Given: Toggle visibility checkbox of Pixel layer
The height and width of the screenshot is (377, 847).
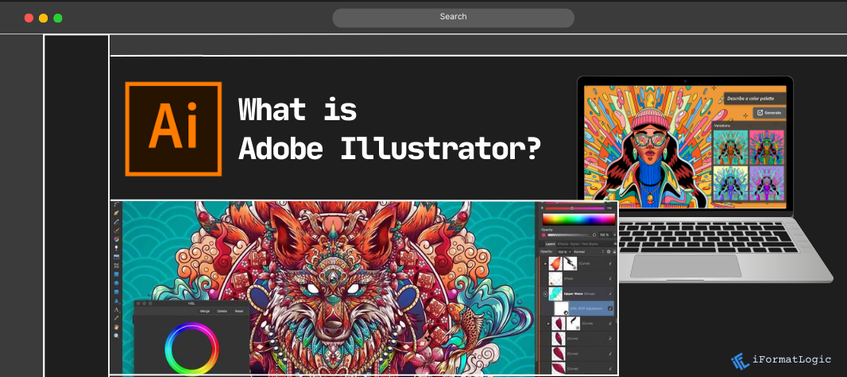Looking at the screenshot, I should coord(610,279).
